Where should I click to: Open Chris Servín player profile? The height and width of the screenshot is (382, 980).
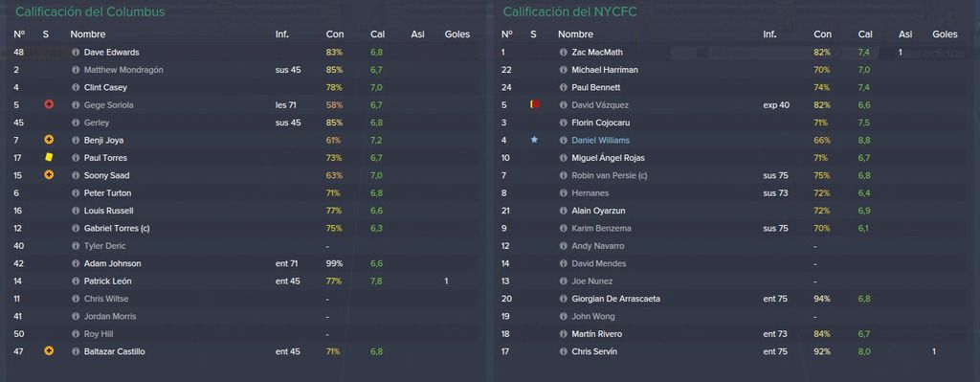(593, 351)
